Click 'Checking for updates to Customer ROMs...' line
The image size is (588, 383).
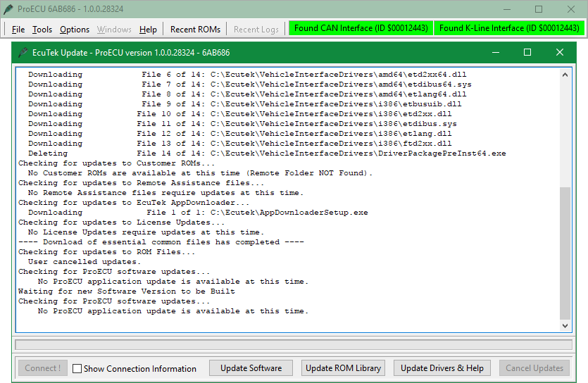(x=117, y=163)
